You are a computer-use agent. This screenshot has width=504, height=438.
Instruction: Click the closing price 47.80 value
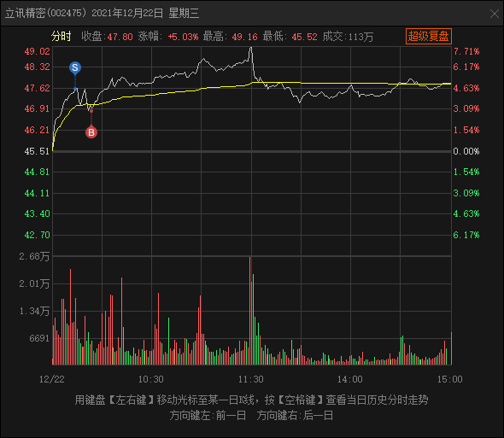(x=120, y=37)
